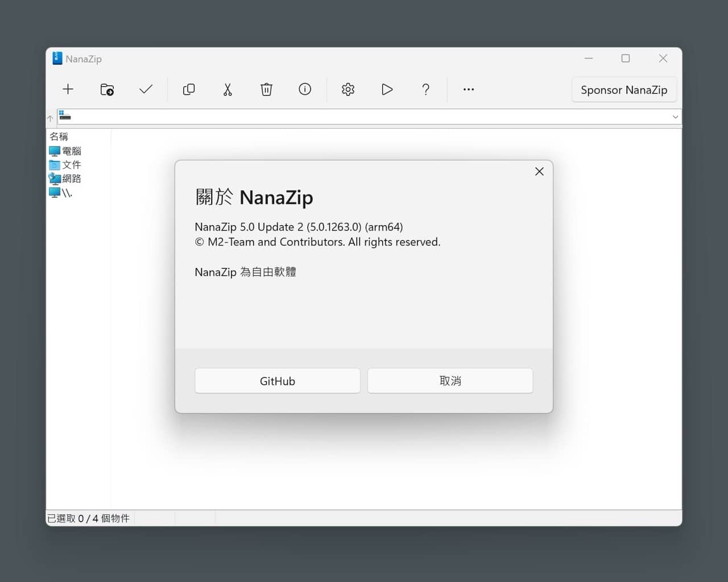Minimize the NanaZip window
Screen dimensions: 728x582
point(589,58)
